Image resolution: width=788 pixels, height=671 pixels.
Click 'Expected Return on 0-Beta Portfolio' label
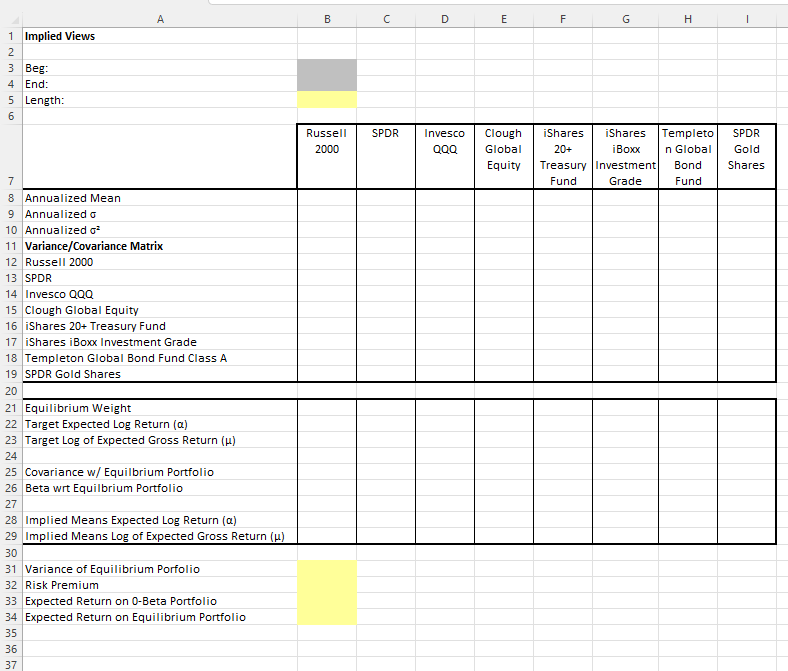click(x=160, y=601)
